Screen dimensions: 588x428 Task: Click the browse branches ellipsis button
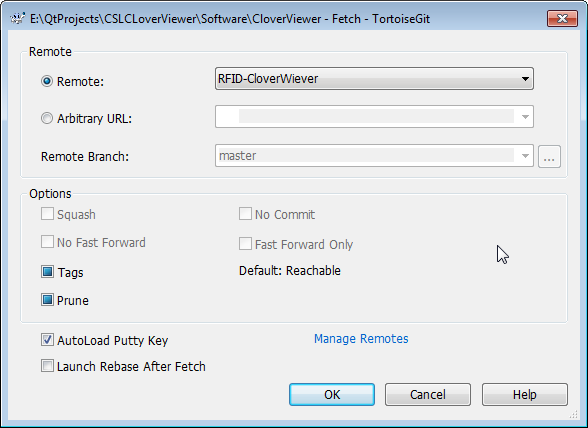549,156
